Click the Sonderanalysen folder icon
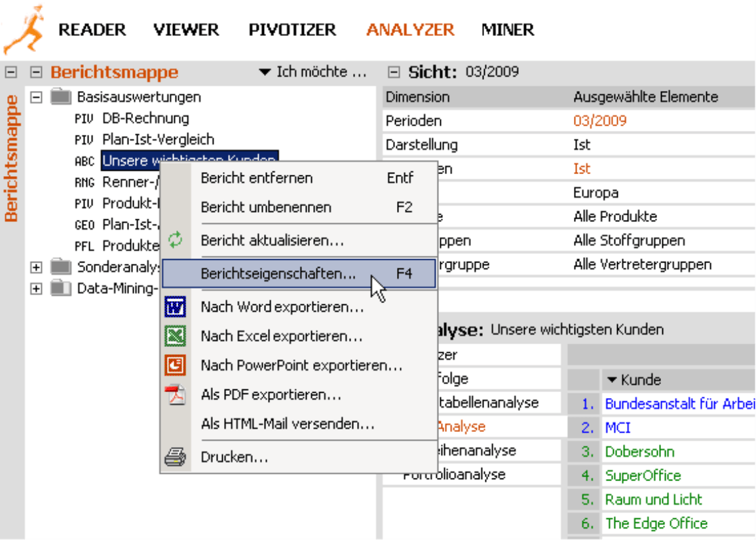 pos(61,266)
